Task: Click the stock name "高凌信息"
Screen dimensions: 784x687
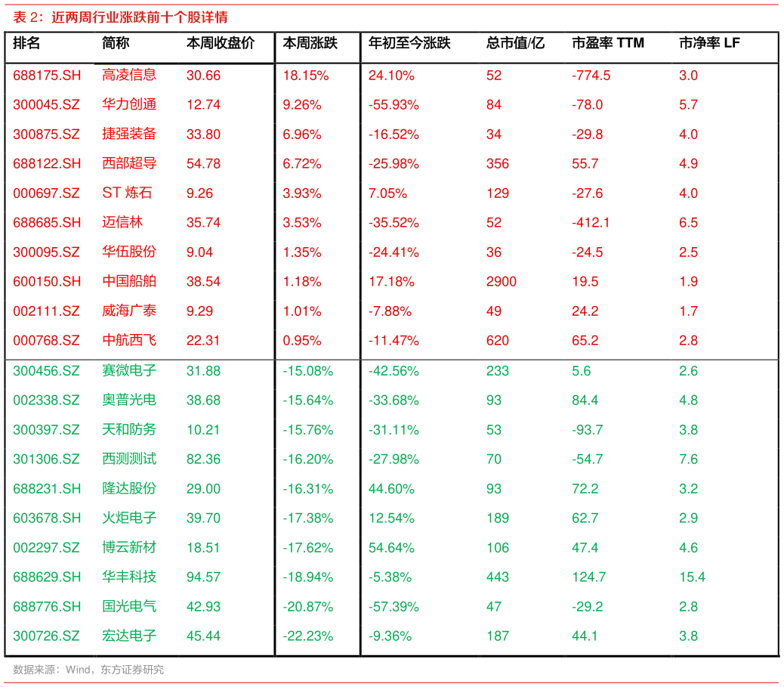Action: 129,75
